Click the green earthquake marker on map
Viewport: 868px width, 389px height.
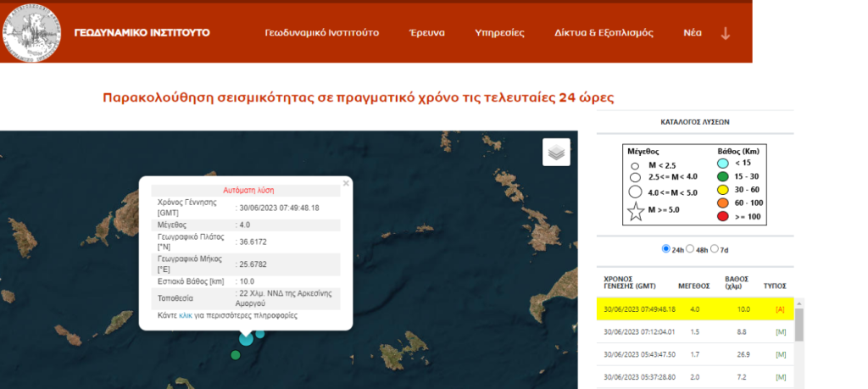(x=236, y=354)
